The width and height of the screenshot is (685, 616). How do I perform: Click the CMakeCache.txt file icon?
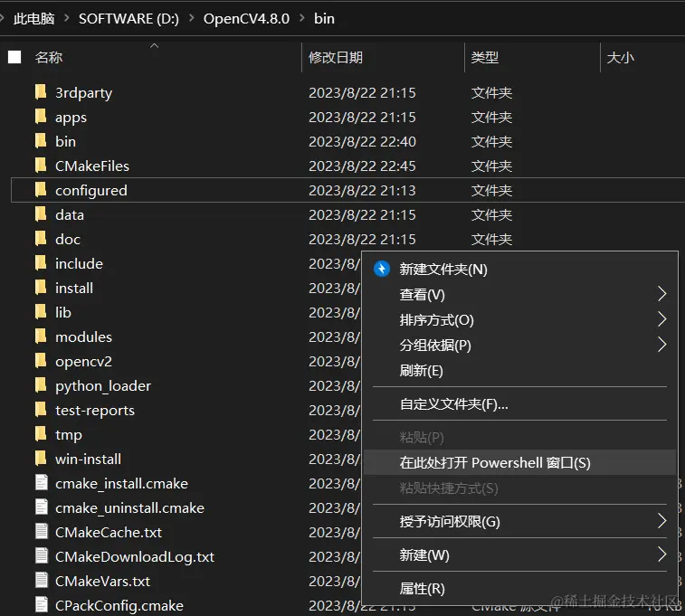pos(42,531)
